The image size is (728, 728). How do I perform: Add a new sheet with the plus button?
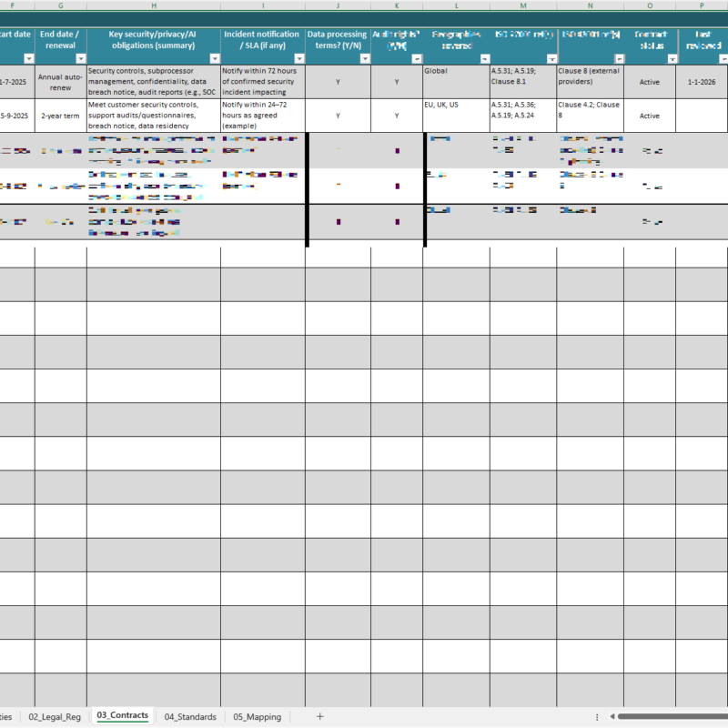click(319, 717)
